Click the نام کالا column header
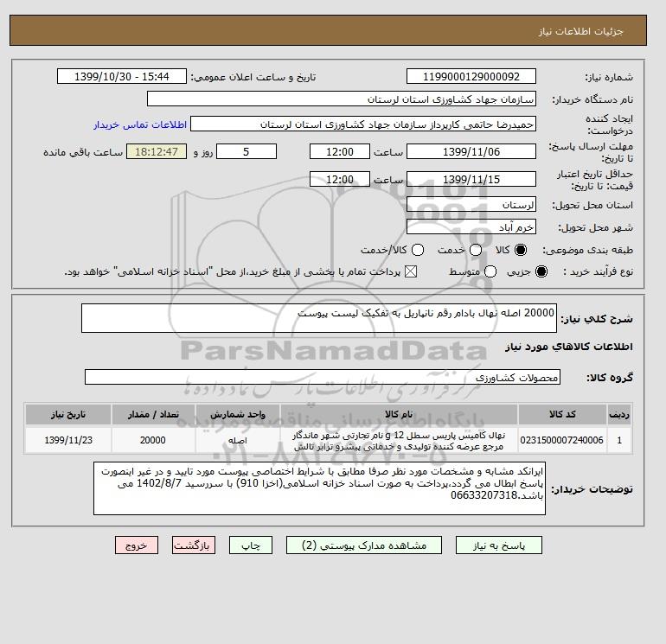Viewport: 666px width, 644px height. tap(399, 415)
